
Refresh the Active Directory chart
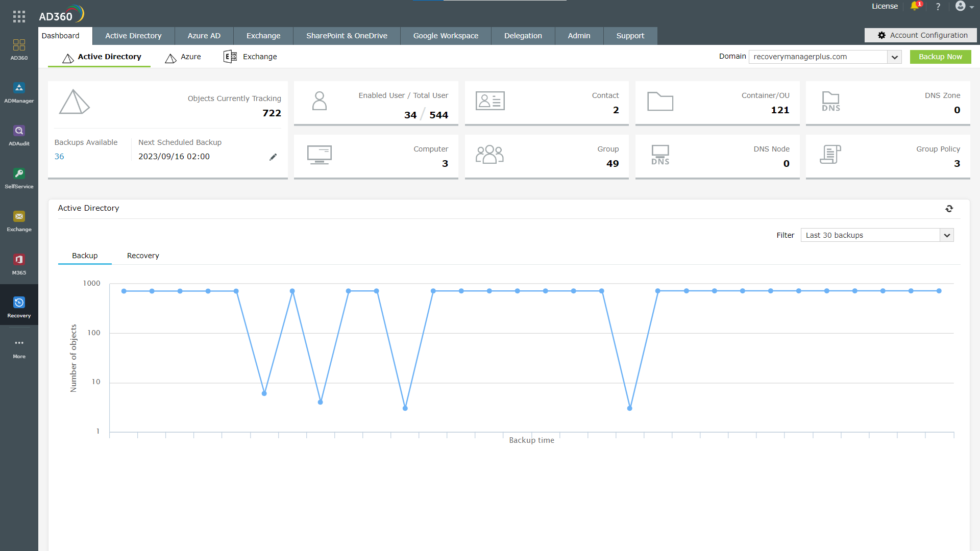pos(949,209)
